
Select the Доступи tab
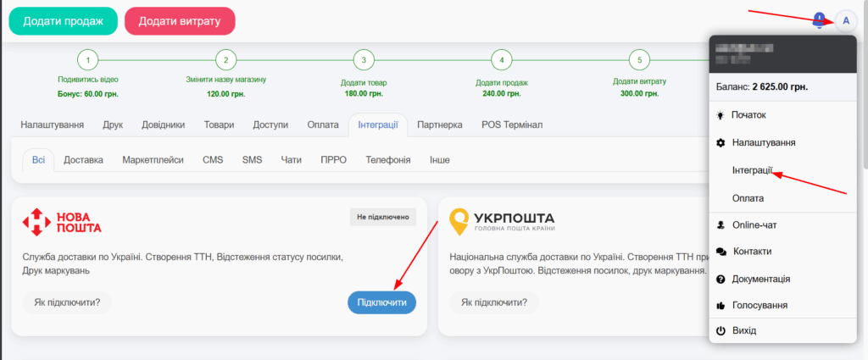270,125
